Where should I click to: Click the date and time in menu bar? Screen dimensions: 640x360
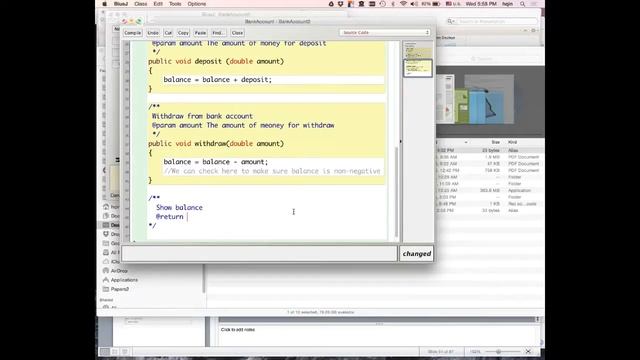[x=481, y=4]
